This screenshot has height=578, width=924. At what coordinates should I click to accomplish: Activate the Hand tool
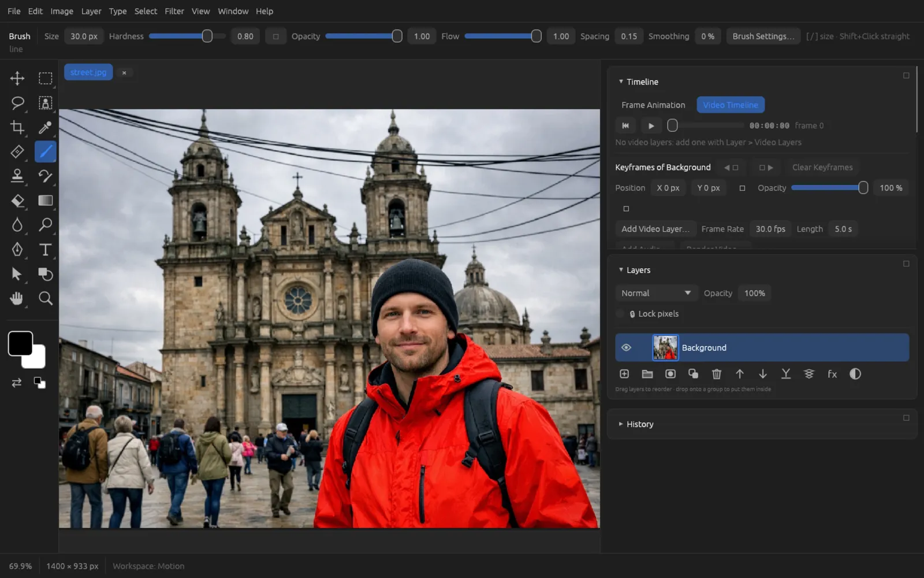click(17, 298)
